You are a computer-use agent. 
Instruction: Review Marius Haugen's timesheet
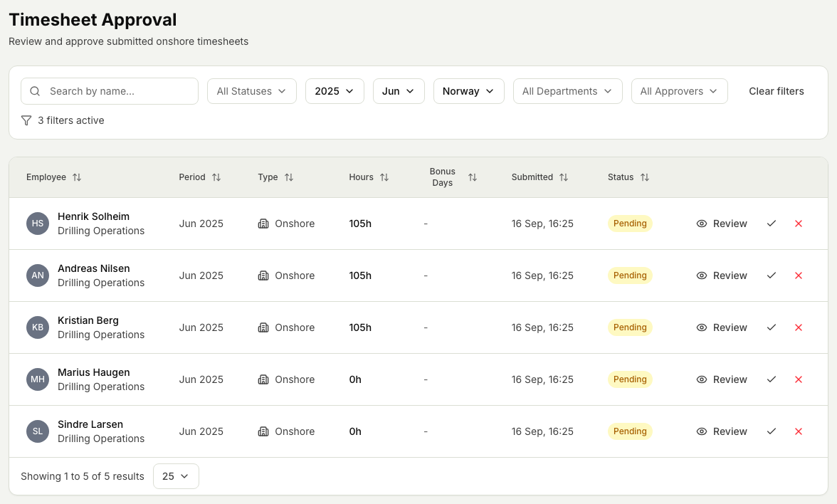pyautogui.click(x=722, y=379)
